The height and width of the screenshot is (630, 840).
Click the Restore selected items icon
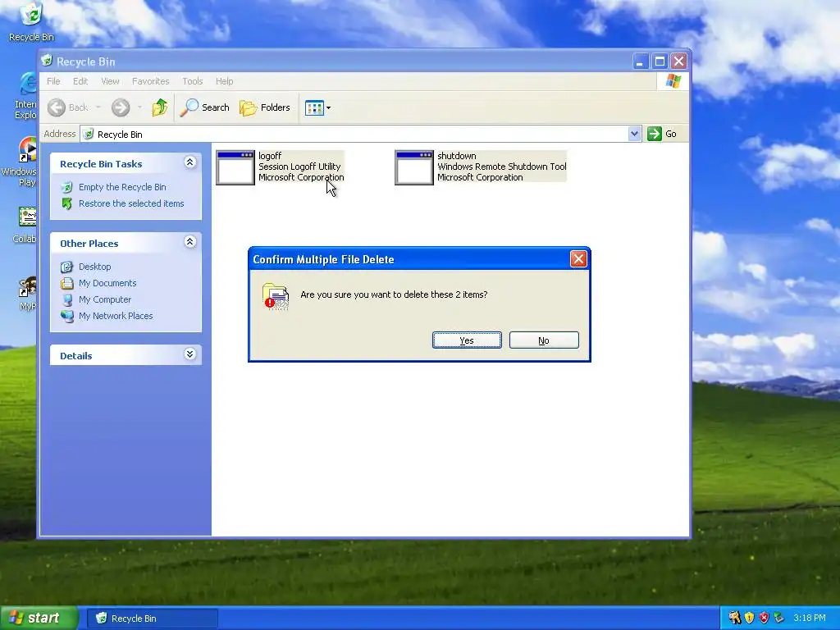tap(67, 203)
